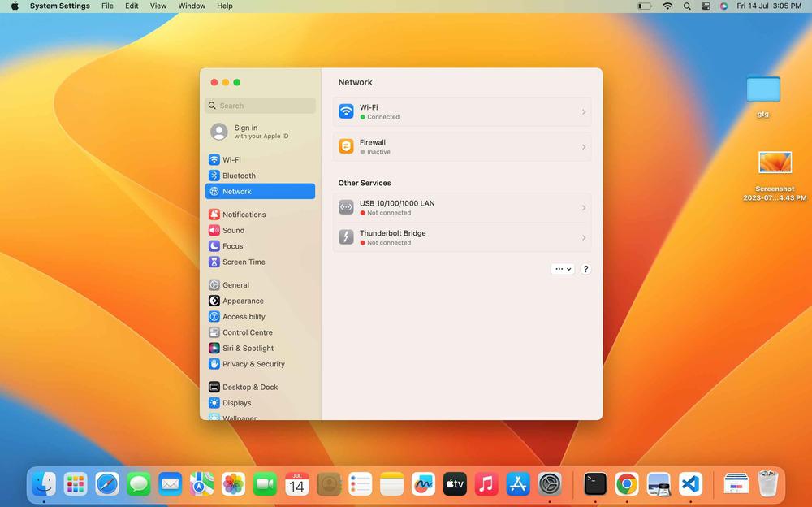812x507 pixels.
Task: Open Control Centre from the menu bar
Action: click(x=705, y=6)
